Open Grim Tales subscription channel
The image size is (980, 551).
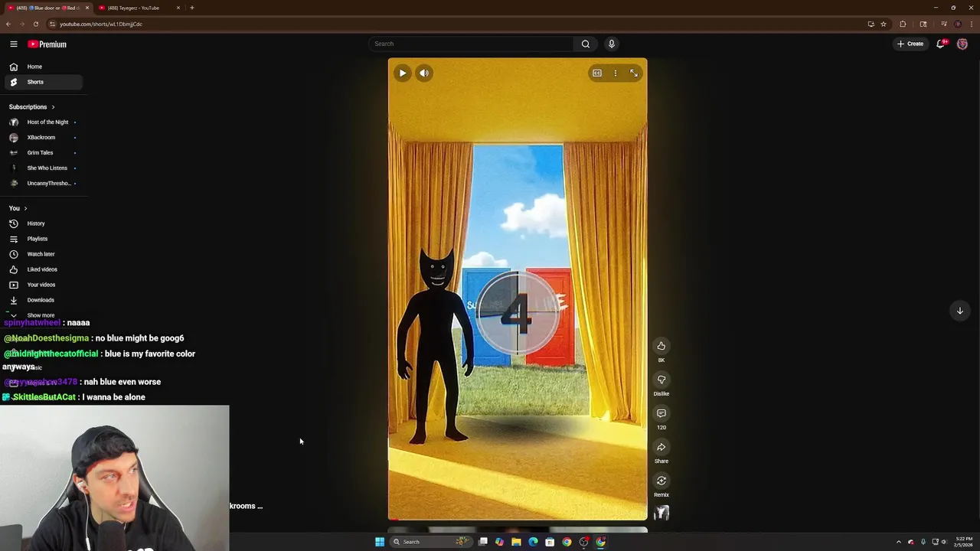tap(44, 153)
